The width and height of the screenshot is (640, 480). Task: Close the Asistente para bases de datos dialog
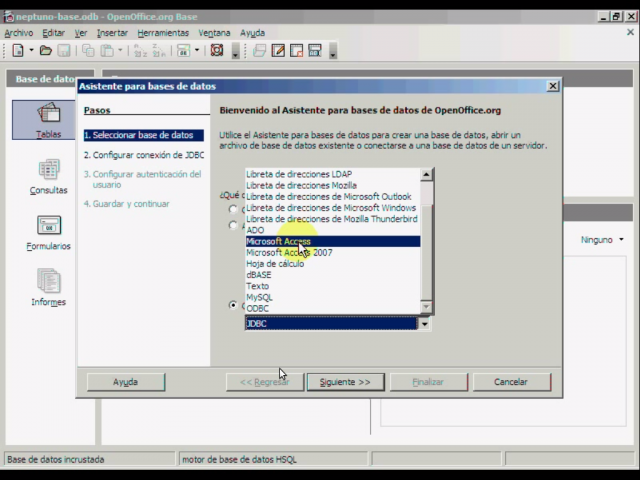(553, 86)
